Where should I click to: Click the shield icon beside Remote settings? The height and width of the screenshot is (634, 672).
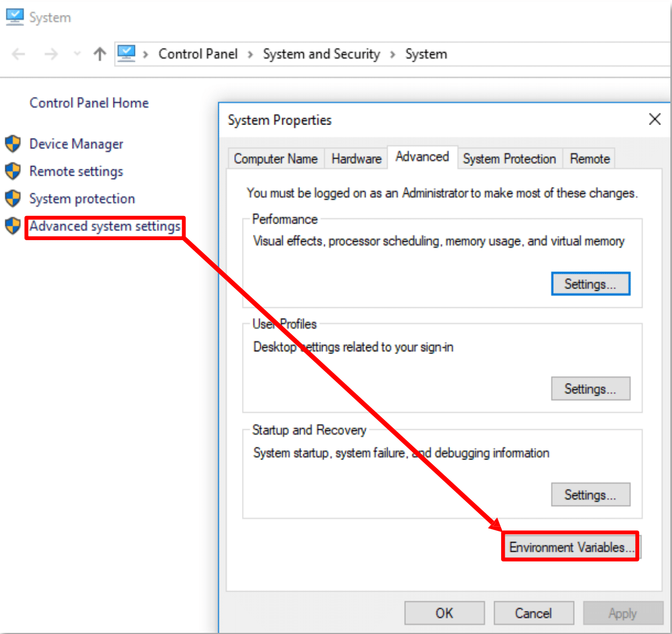(13, 171)
